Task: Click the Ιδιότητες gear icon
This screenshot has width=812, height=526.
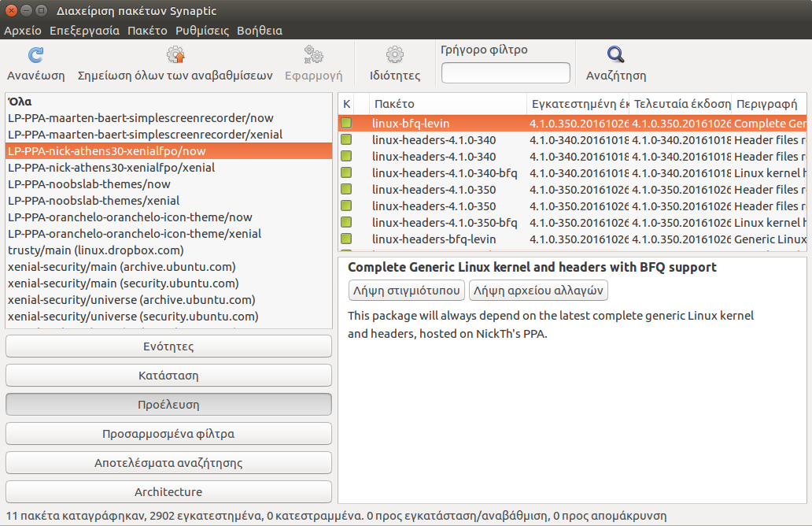Action: pyautogui.click(x=394, y=55)
